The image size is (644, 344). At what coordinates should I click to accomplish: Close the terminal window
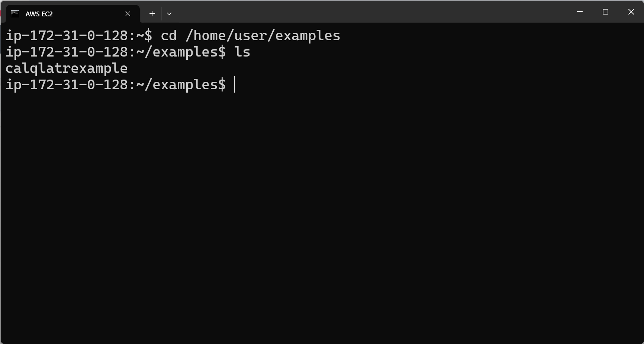click(631, 12)
